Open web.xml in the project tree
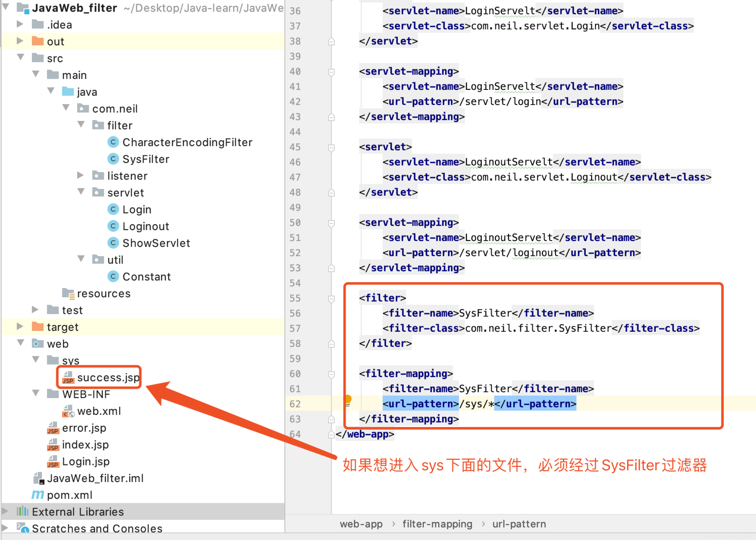 [99, 411]
